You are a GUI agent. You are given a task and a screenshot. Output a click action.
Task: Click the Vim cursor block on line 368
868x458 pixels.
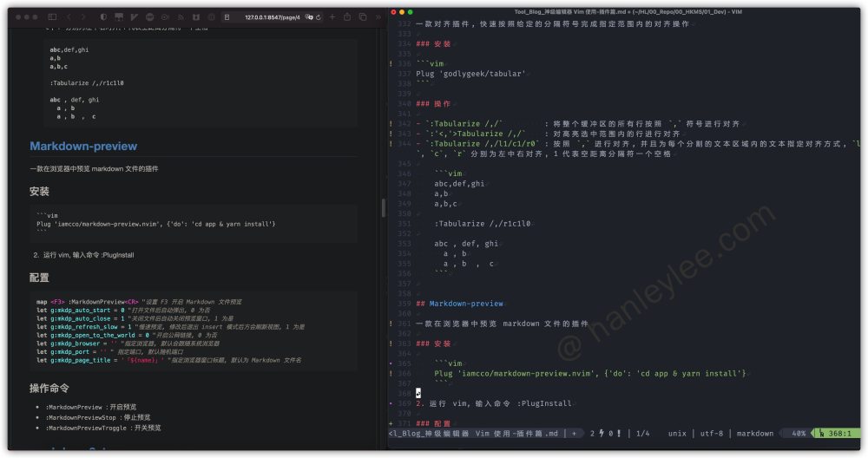(418, 393)
